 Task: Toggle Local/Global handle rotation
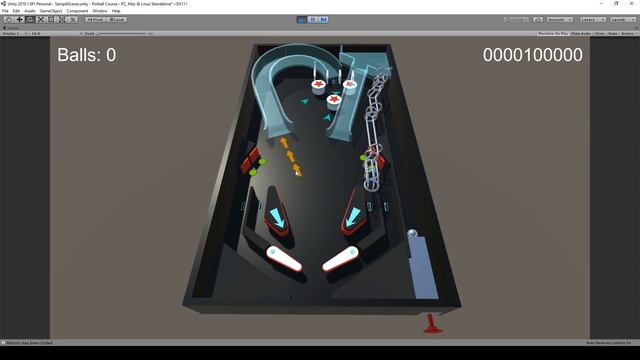[117, 20]
